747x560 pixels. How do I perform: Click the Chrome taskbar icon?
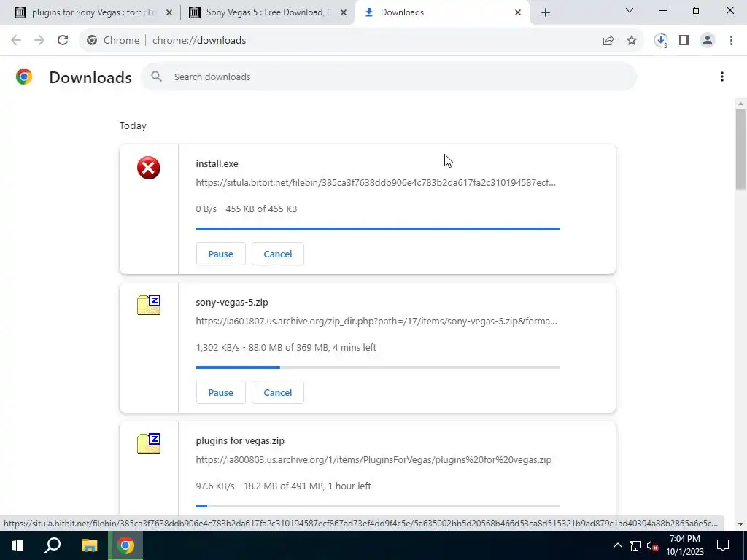pos(125,545)
